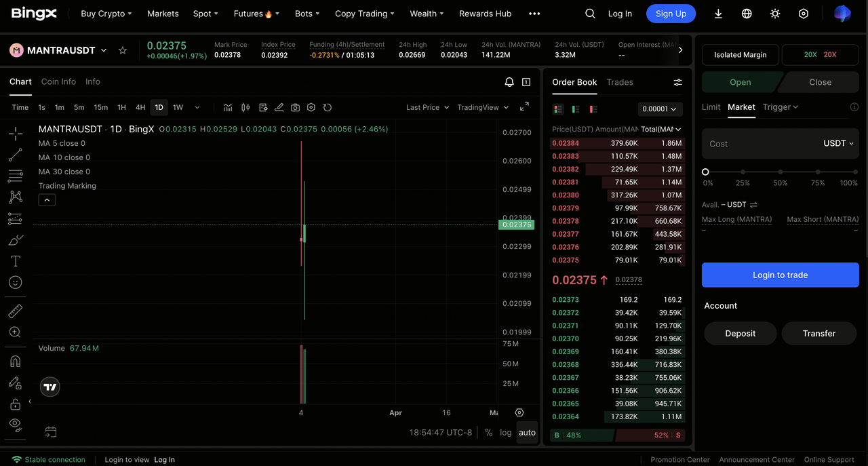Open Online Support in the footer
868x466 pixels.
click(x=829, y=459)
